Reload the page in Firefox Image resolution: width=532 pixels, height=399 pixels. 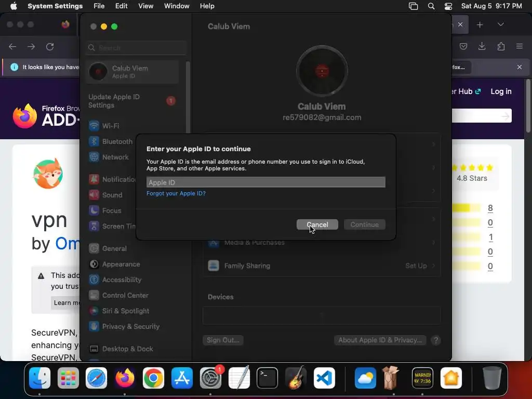[x=50, y=46]
